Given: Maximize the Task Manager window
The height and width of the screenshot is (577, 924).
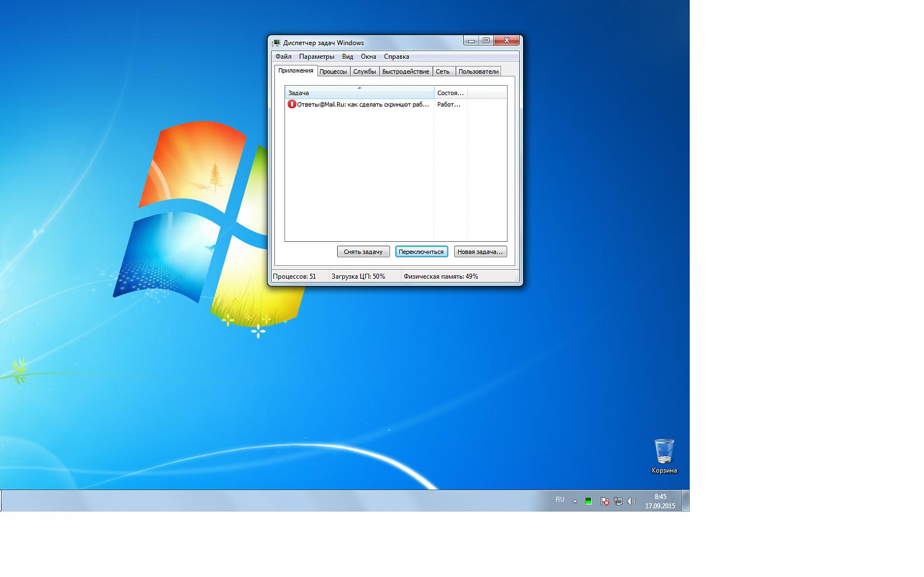Looking at the screenshot, I should pos(486,41).
